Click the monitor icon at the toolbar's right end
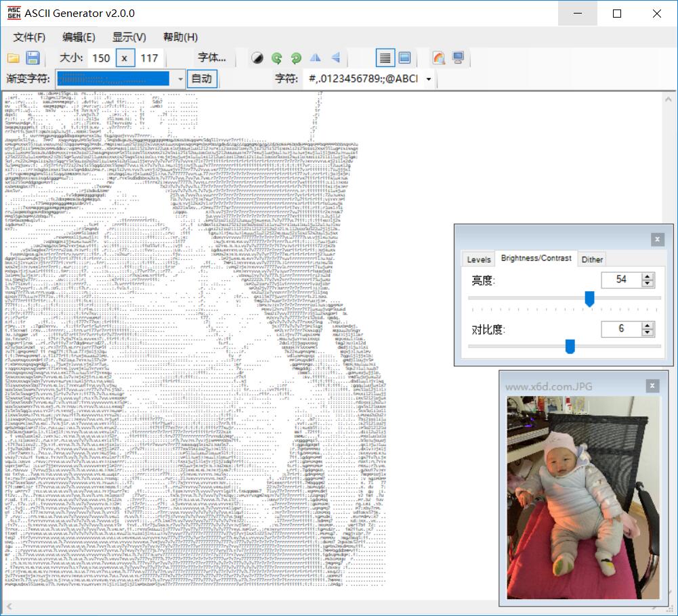The image size is (678, 616). [x=459, y=58]
